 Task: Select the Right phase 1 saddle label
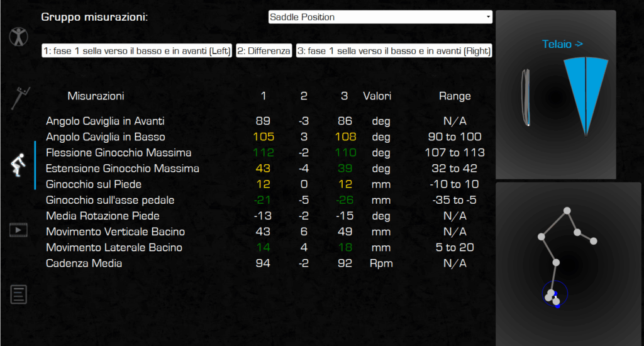394,51
